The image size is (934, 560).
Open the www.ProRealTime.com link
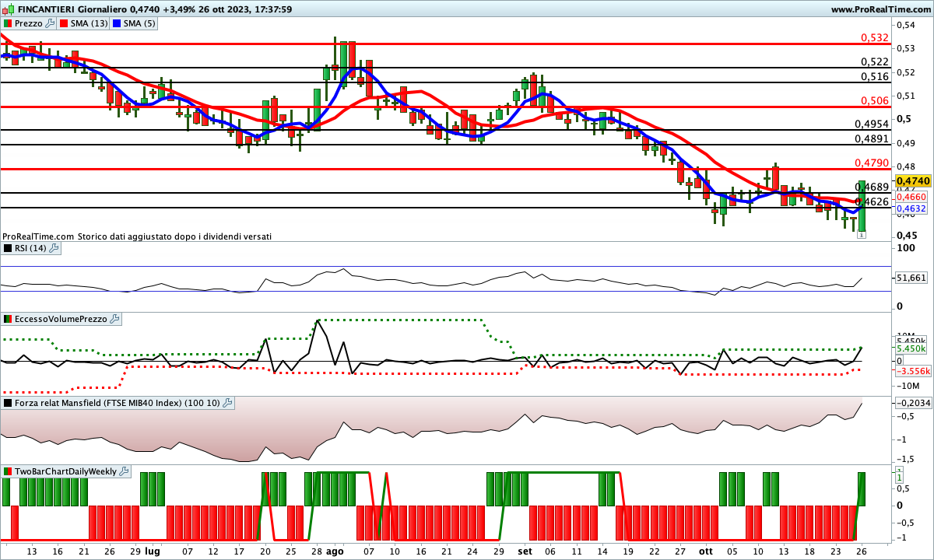[880, 9]
